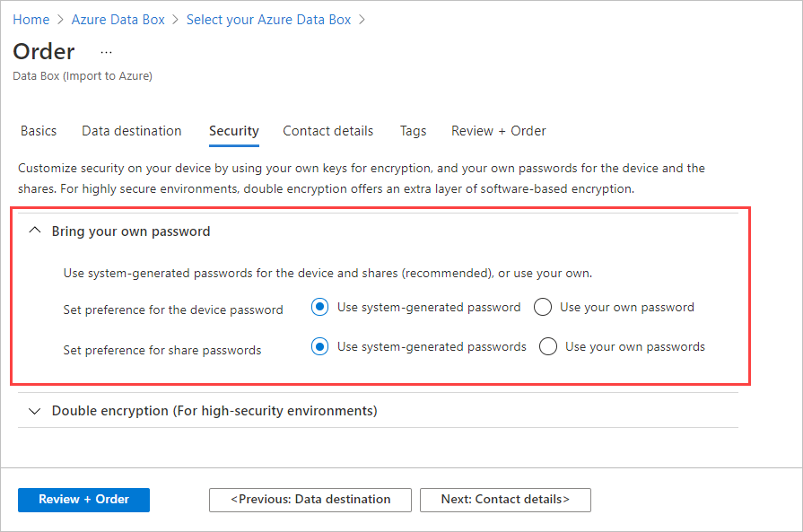
Task: Select Use your own password for the device
Action: (542, 307)
